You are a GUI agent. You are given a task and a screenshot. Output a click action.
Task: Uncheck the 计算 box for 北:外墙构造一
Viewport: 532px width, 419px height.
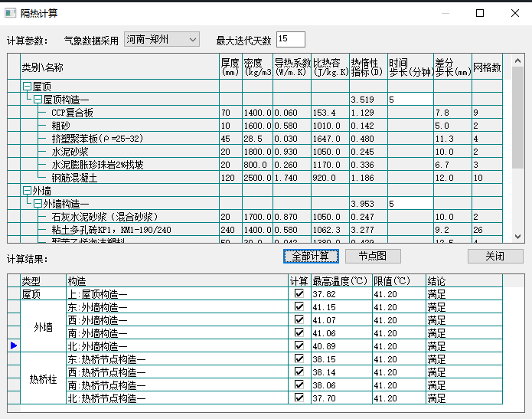(299, 346)
